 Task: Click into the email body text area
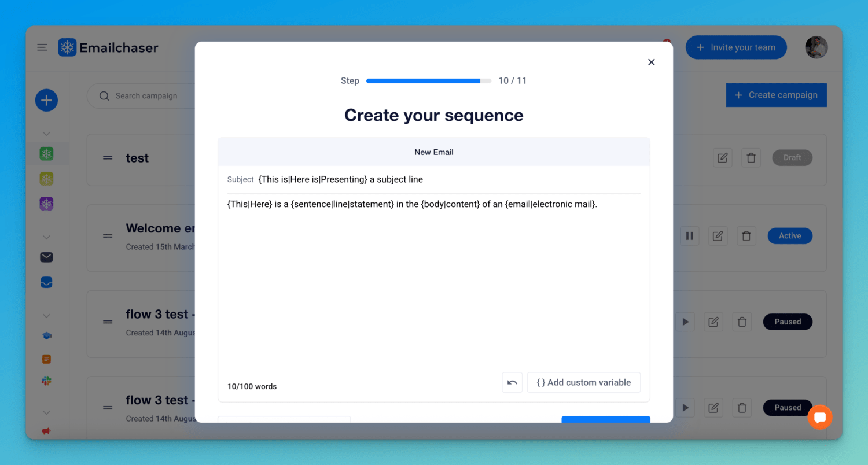[434, 282]
